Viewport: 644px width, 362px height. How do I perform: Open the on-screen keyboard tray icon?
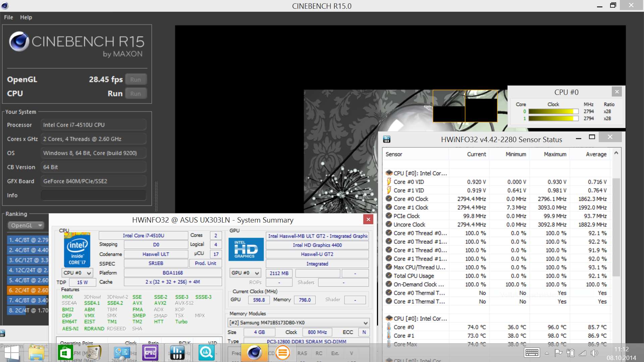(532, 353)
